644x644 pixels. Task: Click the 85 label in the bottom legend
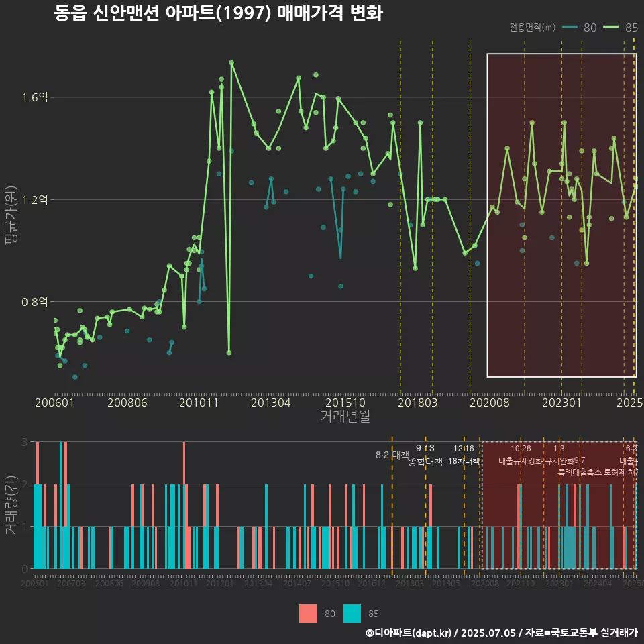[374, 614]
